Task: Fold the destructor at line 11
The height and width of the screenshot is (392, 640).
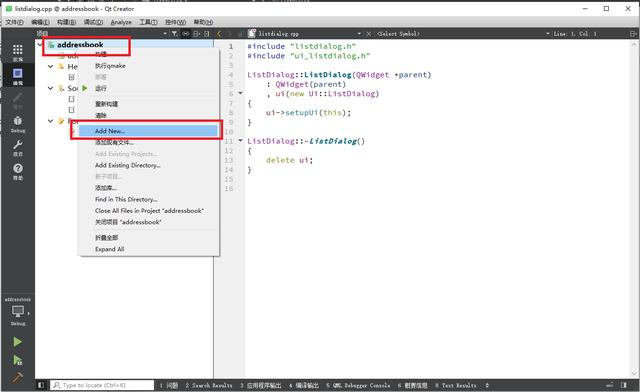Action: (240, 140)
